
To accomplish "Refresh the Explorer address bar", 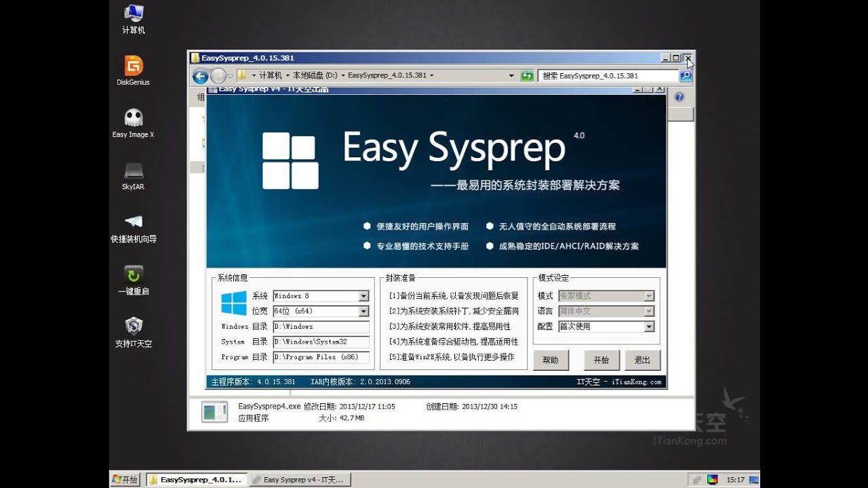I will point(527,76).
